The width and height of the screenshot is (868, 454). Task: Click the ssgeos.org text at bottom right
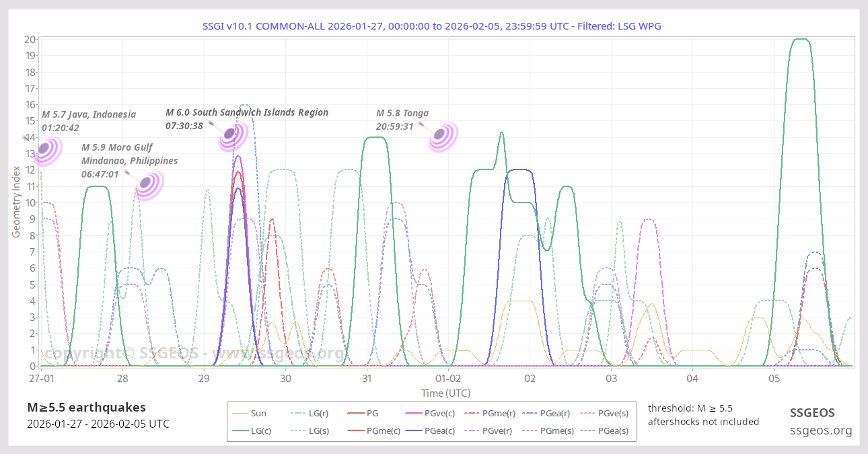point(820,430)
